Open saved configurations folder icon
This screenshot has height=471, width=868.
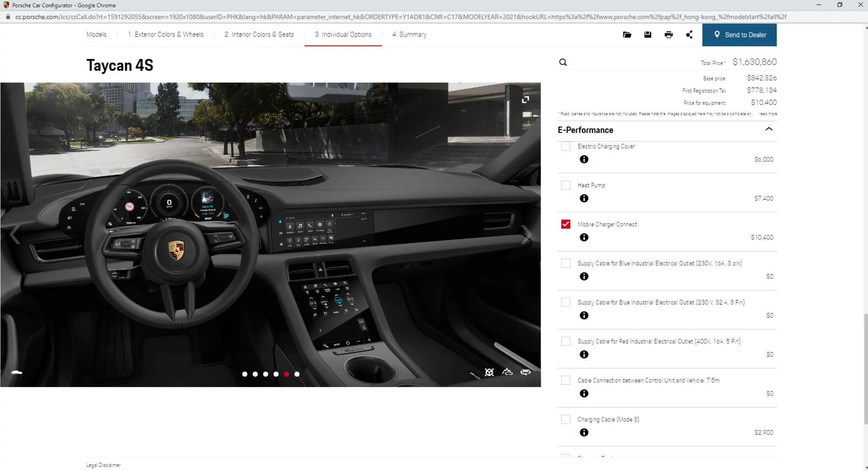click(627, 35)
